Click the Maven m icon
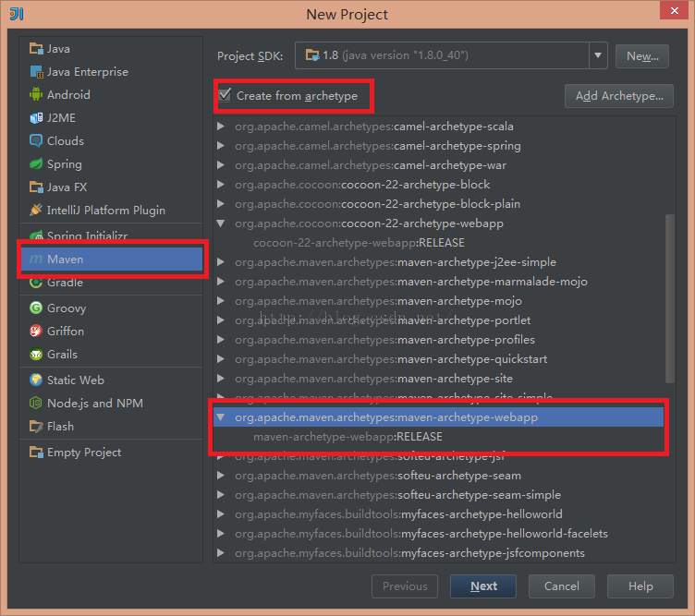 coord(36,260)
